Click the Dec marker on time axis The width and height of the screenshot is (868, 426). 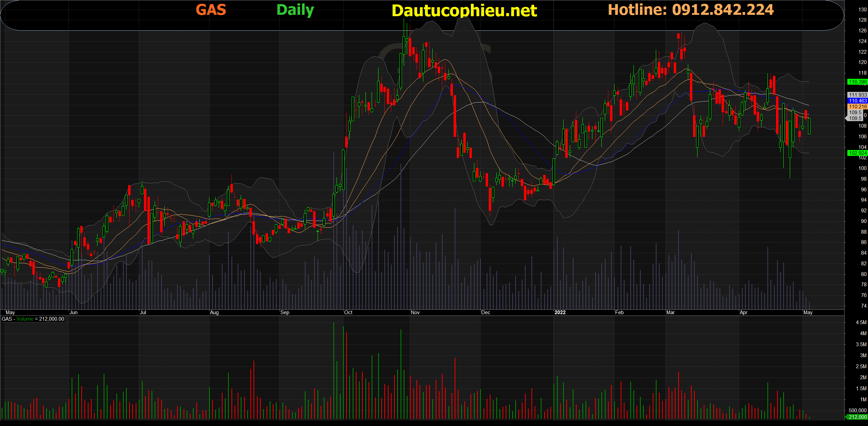tap(485, 312)
